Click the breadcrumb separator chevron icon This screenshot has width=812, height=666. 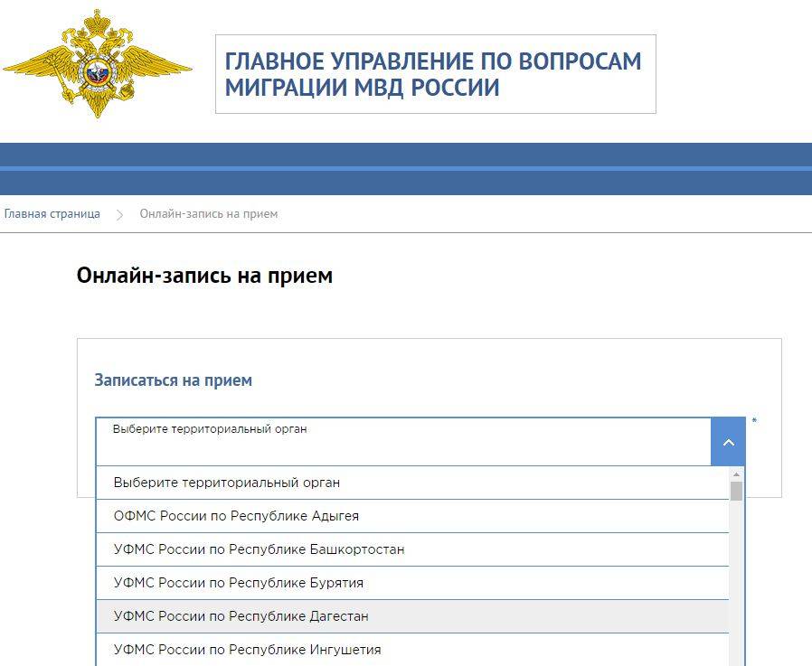click(x=119, y=214)
